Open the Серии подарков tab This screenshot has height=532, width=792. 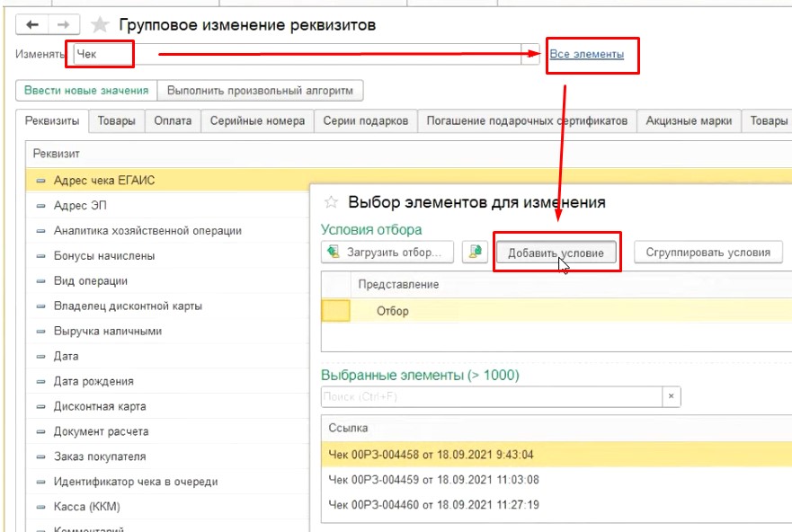click(366, 121)
